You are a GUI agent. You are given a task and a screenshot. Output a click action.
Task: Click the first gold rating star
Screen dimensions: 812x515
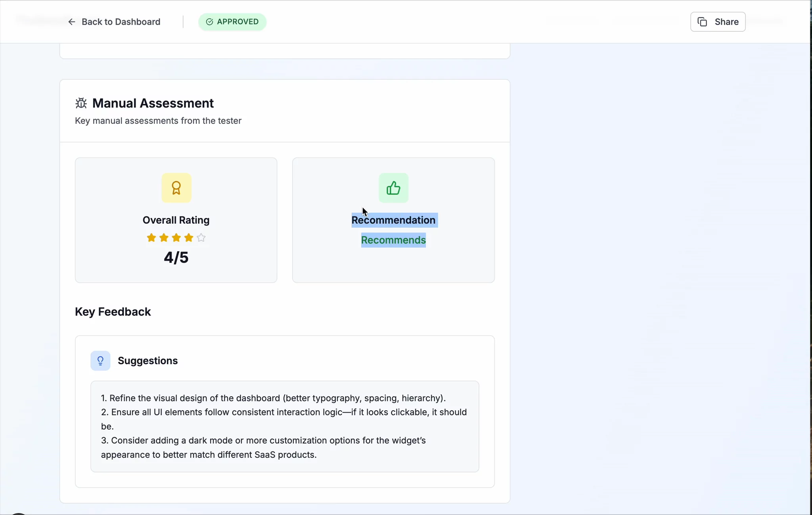point(151,238)
